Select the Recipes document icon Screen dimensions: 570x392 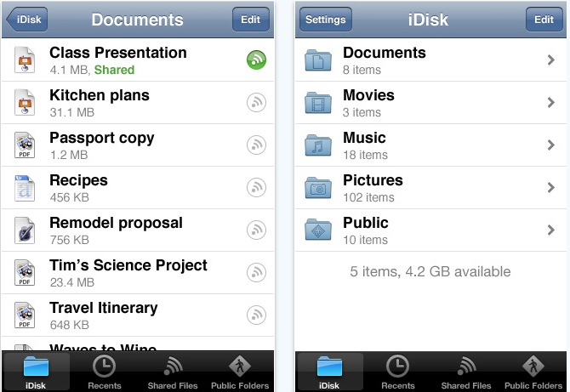(26, 188)
